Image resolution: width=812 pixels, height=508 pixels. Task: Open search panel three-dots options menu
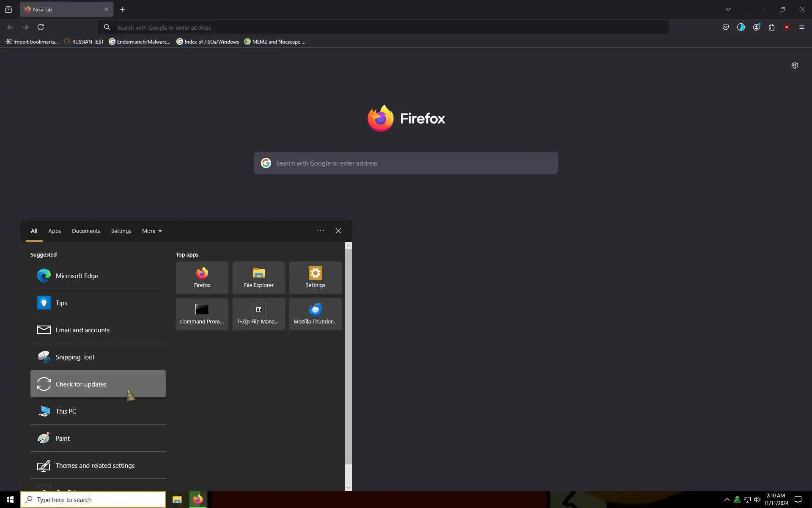click(321, 231)
